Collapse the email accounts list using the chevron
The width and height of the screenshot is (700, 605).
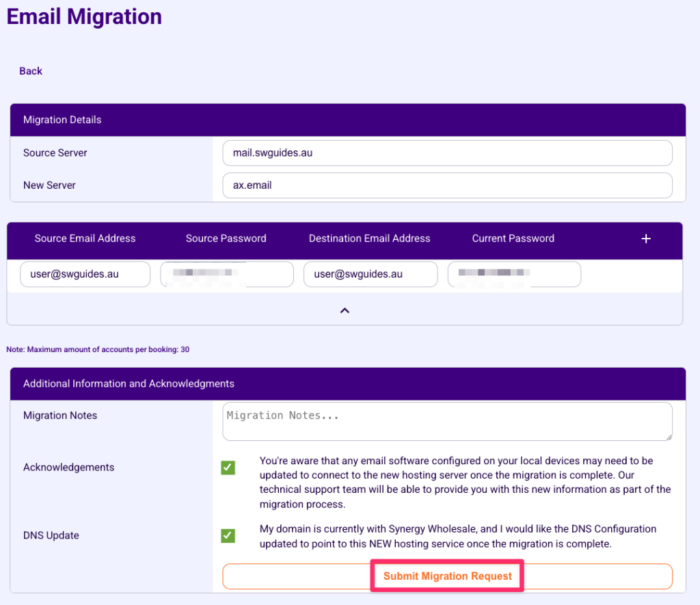click(345, 310)
